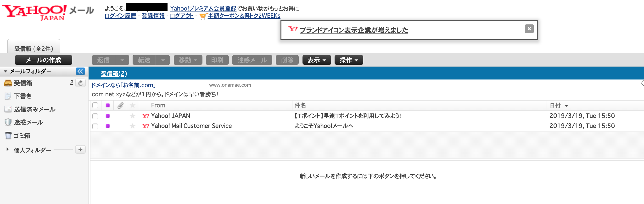Open the 送信済みメール sent folder
Image resolution: width=644 pixels, height=204 pixels.
pos(34,109)
